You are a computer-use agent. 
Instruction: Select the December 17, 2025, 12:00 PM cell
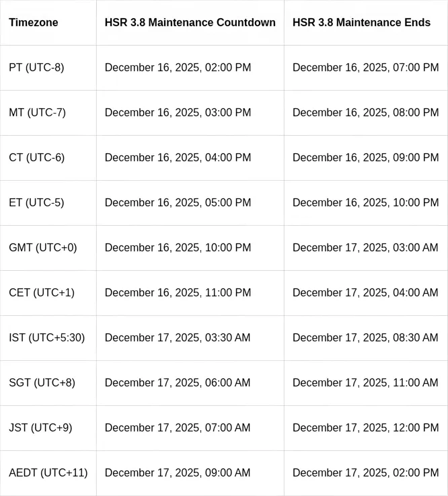pyautogui.click(x=365, y=428)
